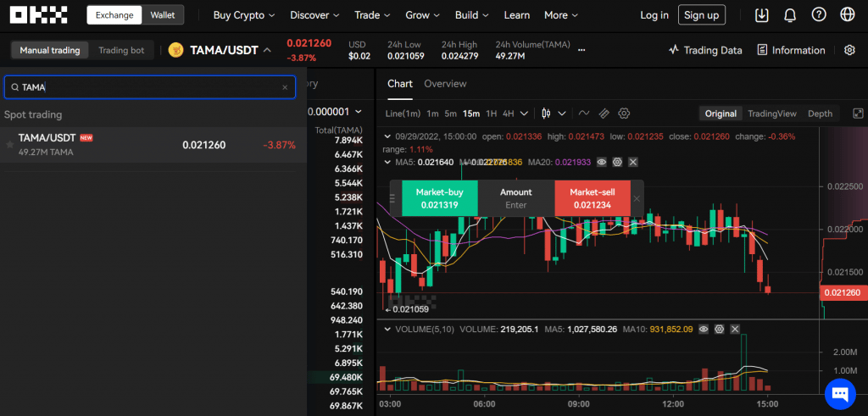The height and width of the screenshot is (416, 868).
Task: Expand more time intervals after 4H
Action: (524, 114)
